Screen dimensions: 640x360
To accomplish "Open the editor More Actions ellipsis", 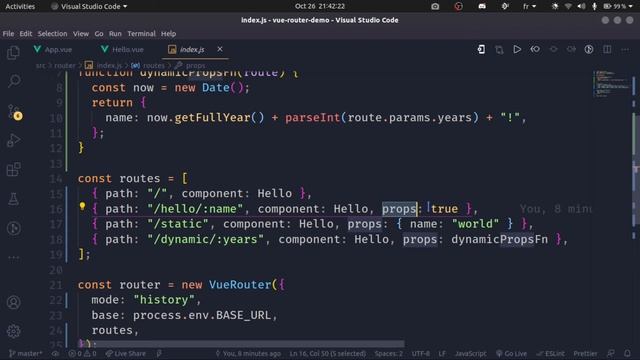I will pyautogui.click(x=625, y=49).
